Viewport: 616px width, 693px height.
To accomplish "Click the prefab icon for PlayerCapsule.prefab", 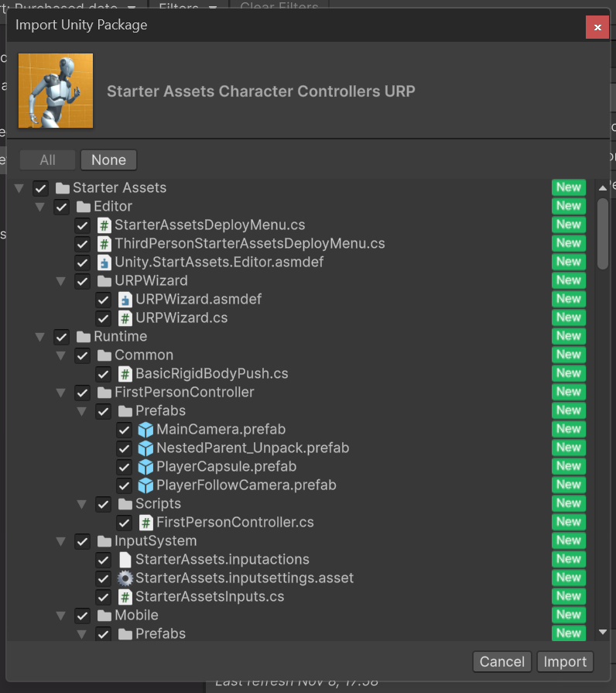I will 145,467.
